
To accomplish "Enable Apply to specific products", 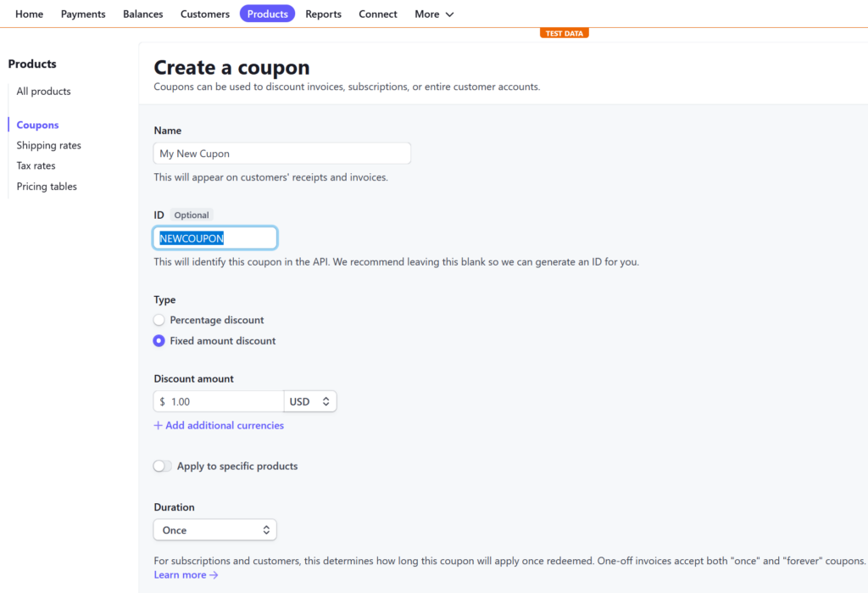I will tap(162, 466).
